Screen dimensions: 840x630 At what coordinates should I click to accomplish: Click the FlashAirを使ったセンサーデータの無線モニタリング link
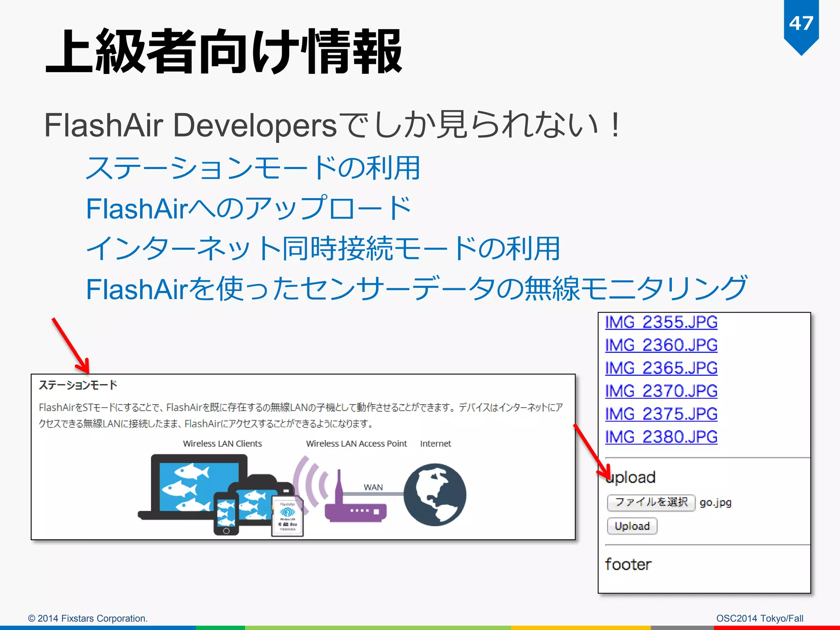click(417, 289)
